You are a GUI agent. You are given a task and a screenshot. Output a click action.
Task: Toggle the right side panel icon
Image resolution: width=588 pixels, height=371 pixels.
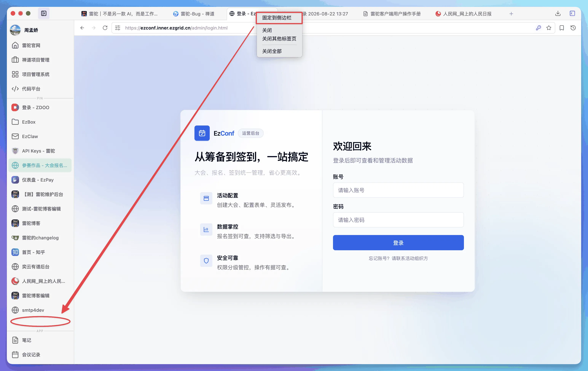click(572, 14)
